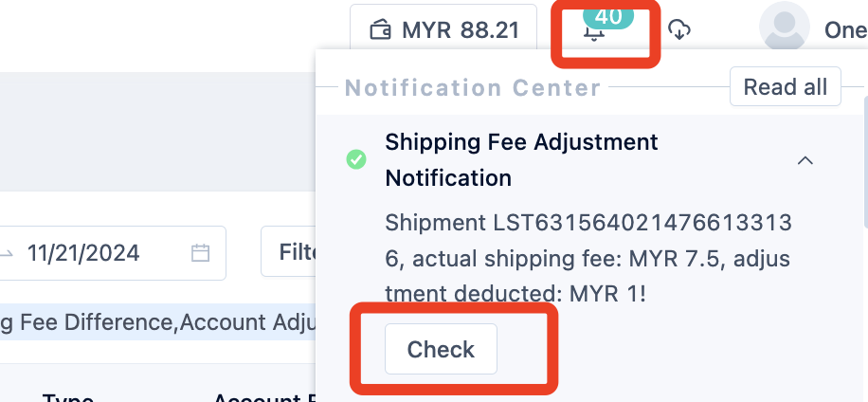Screen dimensions: 868x402
Task: Open the user avatar profile picture
Action: click(x=785, y=27)
